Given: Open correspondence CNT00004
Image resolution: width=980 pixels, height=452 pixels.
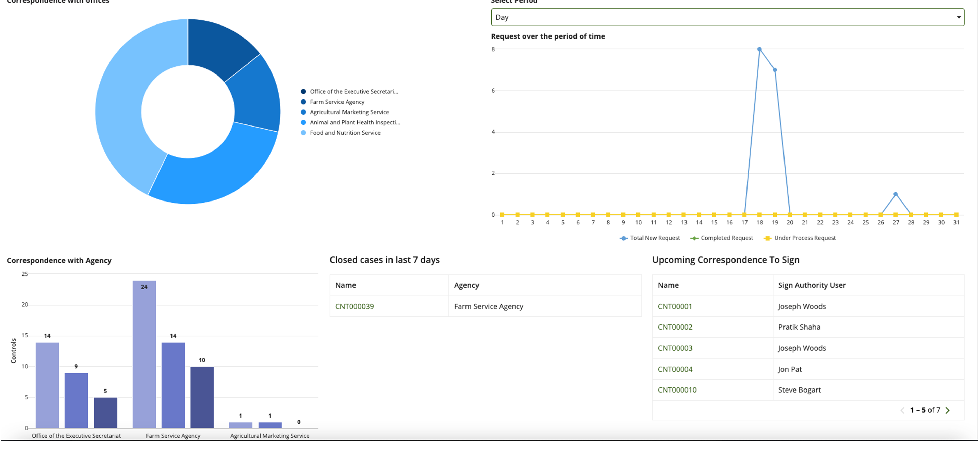Looking at the screenshot, I should tap(675, 369).
